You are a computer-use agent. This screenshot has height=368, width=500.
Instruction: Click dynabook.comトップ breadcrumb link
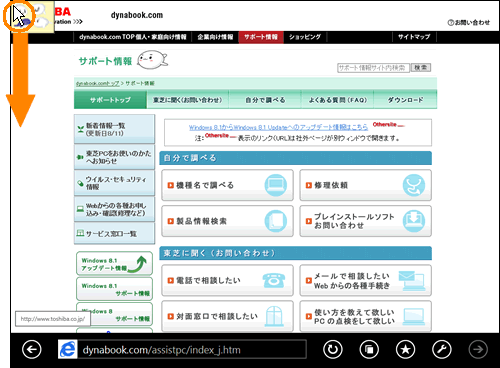point(97,83)
